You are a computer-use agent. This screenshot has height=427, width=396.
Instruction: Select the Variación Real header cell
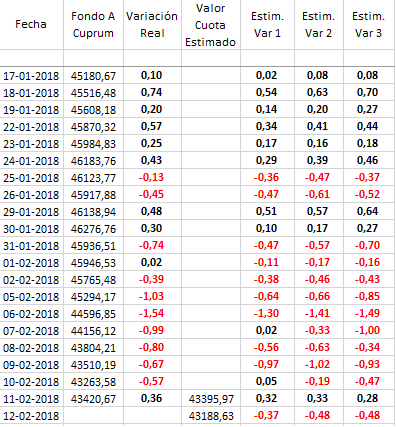152,24
